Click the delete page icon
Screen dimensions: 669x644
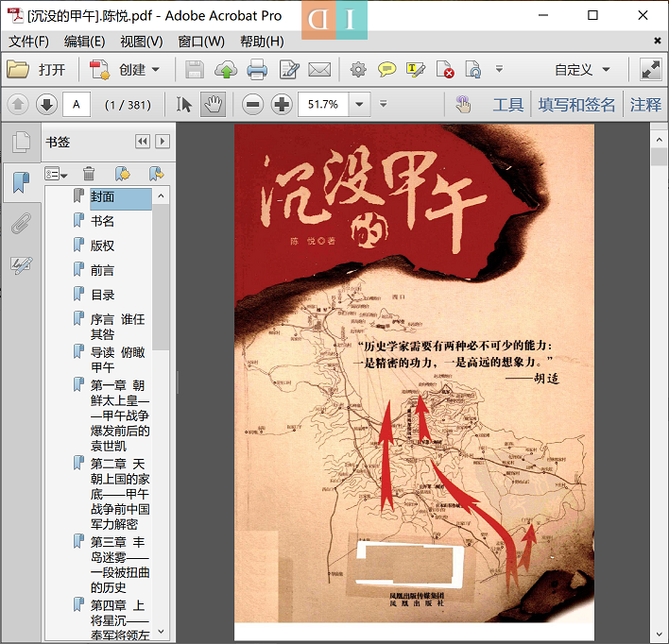[x=444, y=70]
